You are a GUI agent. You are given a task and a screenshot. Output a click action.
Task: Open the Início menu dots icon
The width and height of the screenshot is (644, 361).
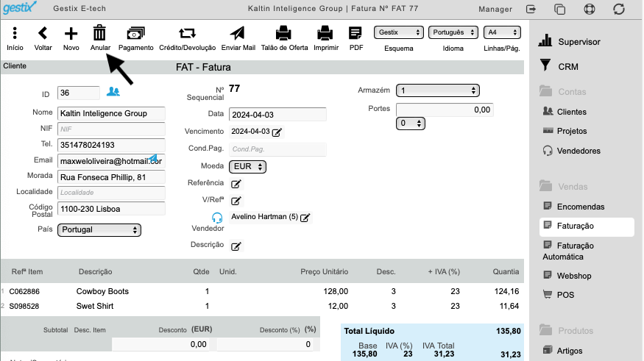15,33
